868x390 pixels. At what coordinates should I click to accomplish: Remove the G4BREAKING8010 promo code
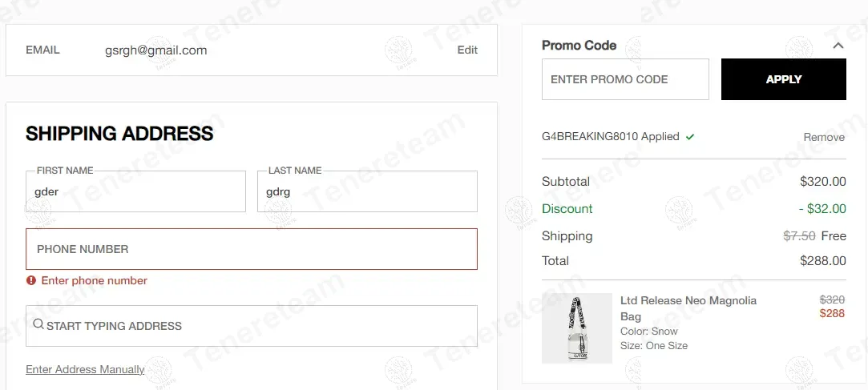coord(824,137)
